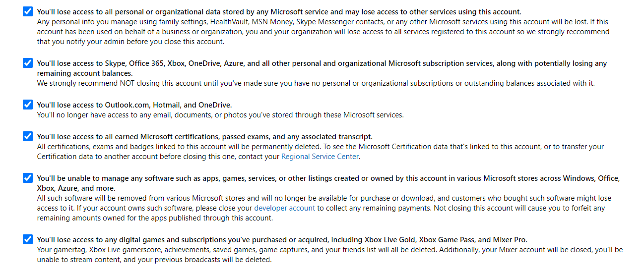This screenshot has height=272, width=644.
Task: Click the bold heading about certifications and passed exams
Action: coord(204,136)
